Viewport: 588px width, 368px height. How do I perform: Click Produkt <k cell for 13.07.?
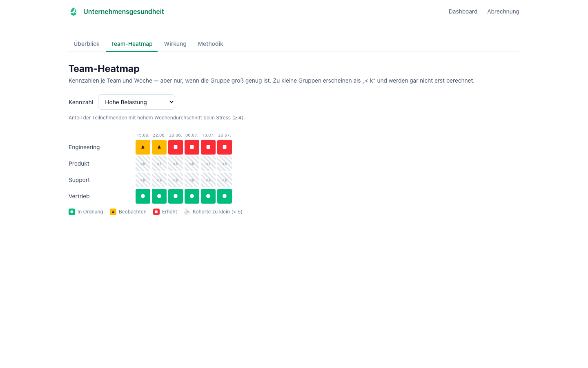[208, 164]
